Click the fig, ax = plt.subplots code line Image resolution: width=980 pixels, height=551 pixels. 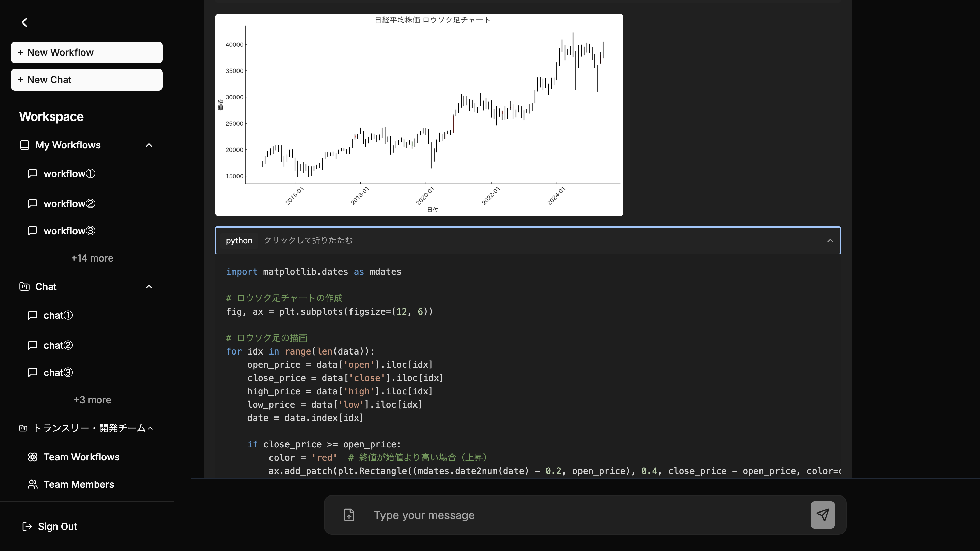329,312
